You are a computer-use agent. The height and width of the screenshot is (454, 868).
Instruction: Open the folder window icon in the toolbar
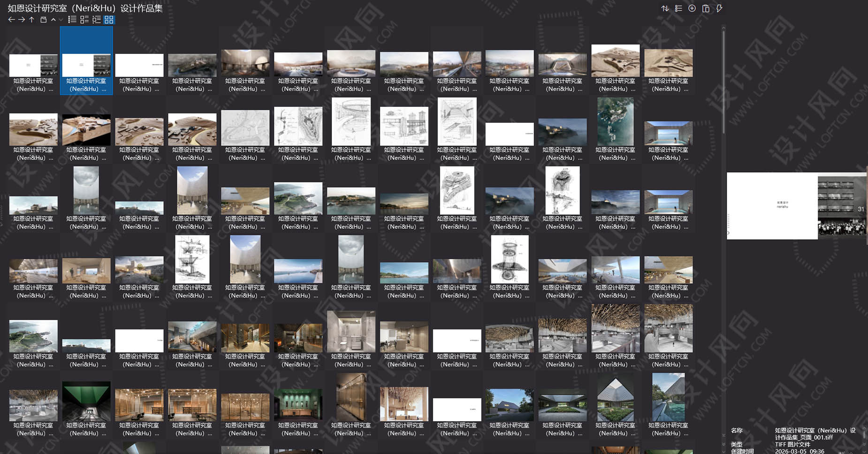43,19
